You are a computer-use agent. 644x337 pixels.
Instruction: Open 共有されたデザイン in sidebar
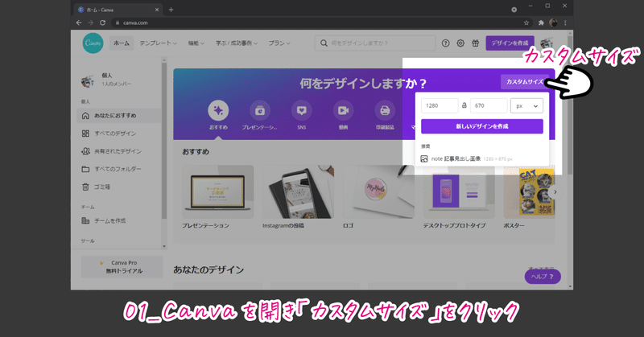[118, 151]
